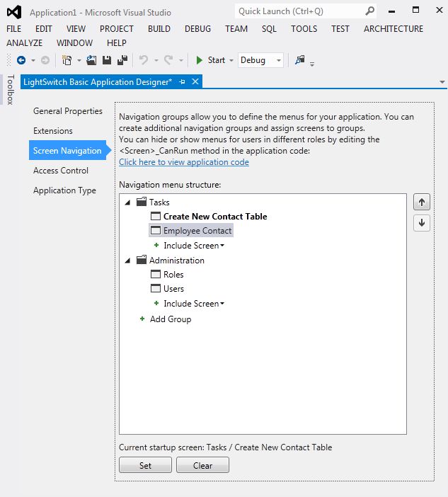Click the Employee Contact screen icon
This screenshot has width=448, height=497.
[156, 230]
